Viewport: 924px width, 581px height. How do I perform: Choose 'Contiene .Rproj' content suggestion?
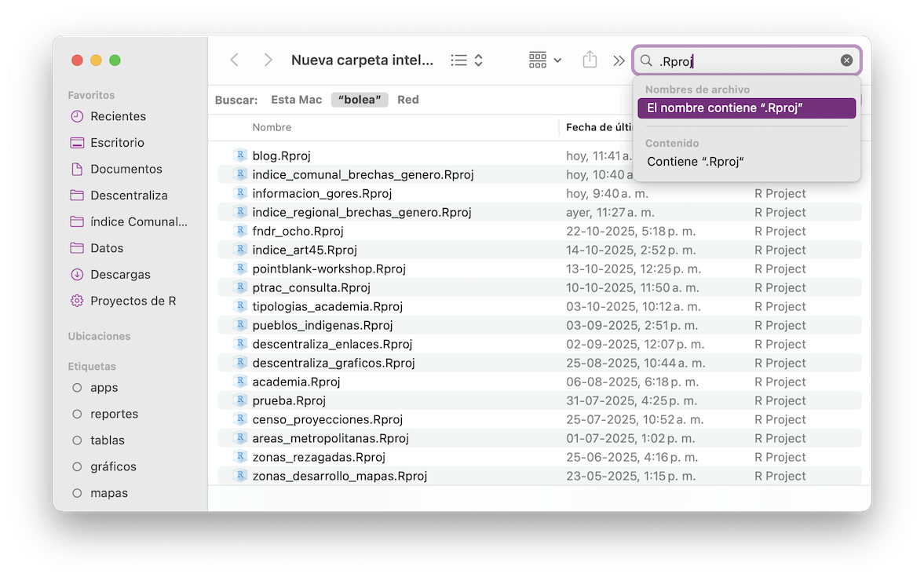[695, 162]
